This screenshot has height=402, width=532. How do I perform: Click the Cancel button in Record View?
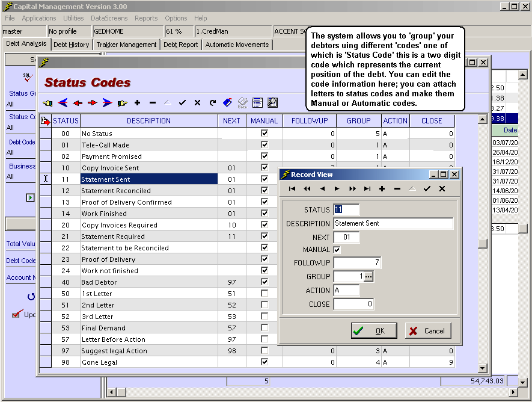[x=428, y=331]
